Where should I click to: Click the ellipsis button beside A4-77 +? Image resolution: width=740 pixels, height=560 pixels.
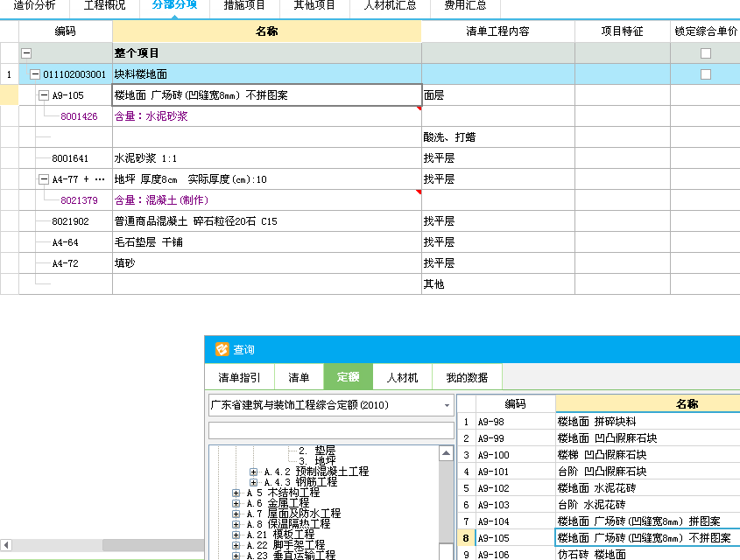[100, 179]
